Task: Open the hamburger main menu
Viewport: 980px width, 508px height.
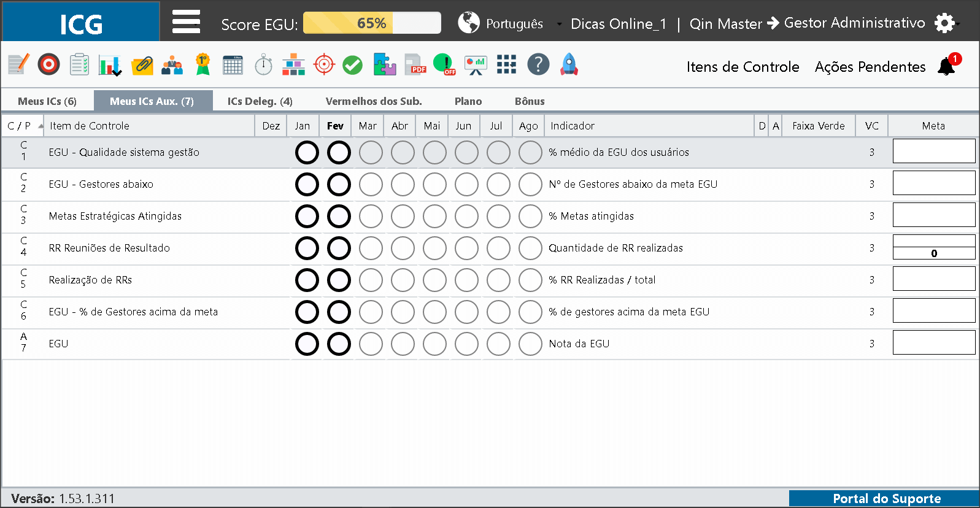Action: pyautogui.click(x=186, y=22)
